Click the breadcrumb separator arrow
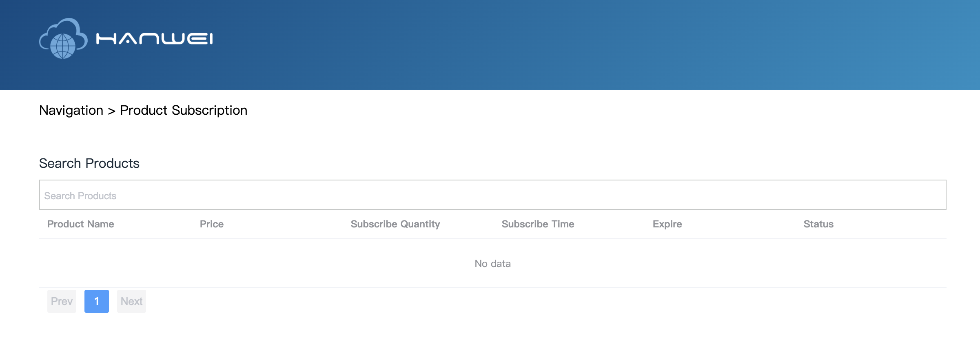980x356 pixels. tap(111, 111)
